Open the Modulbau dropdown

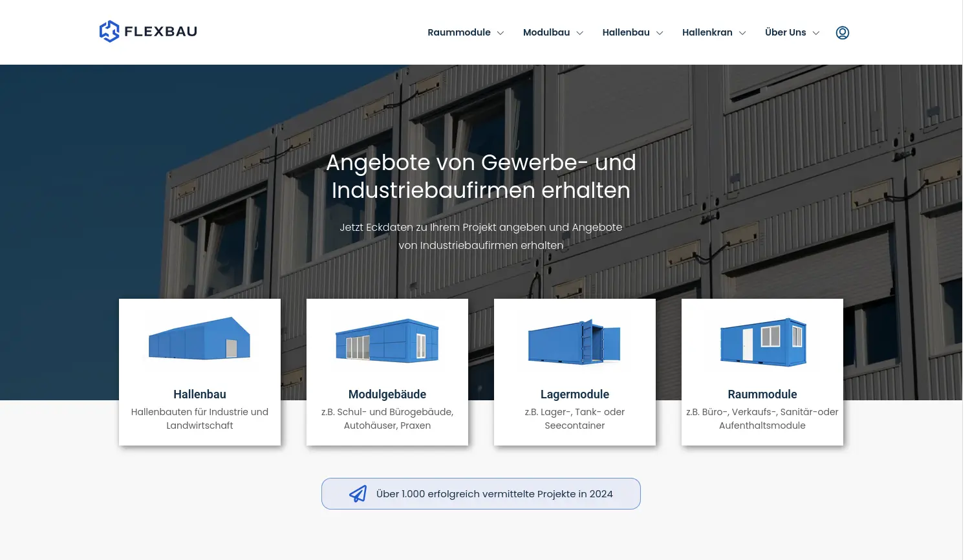tap(552, 32)
